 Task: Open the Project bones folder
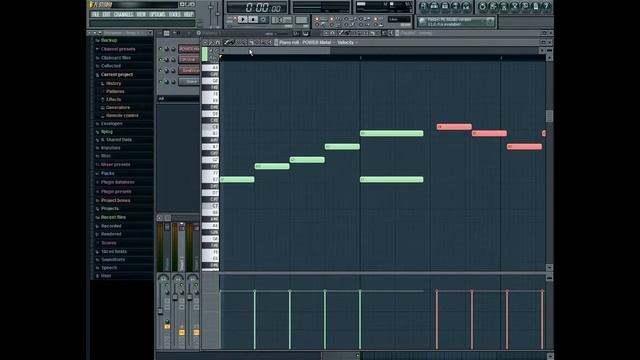[x=115, y=200]
